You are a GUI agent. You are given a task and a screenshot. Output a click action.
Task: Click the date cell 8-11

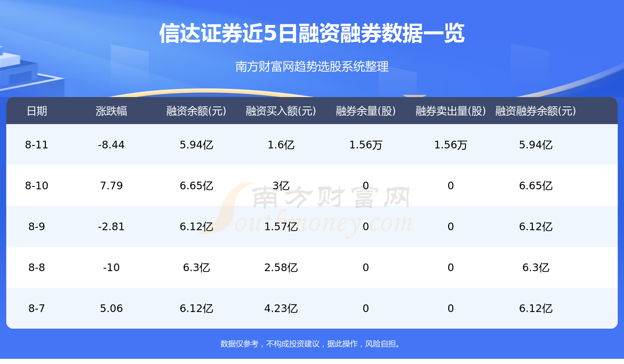click(37, 145)
